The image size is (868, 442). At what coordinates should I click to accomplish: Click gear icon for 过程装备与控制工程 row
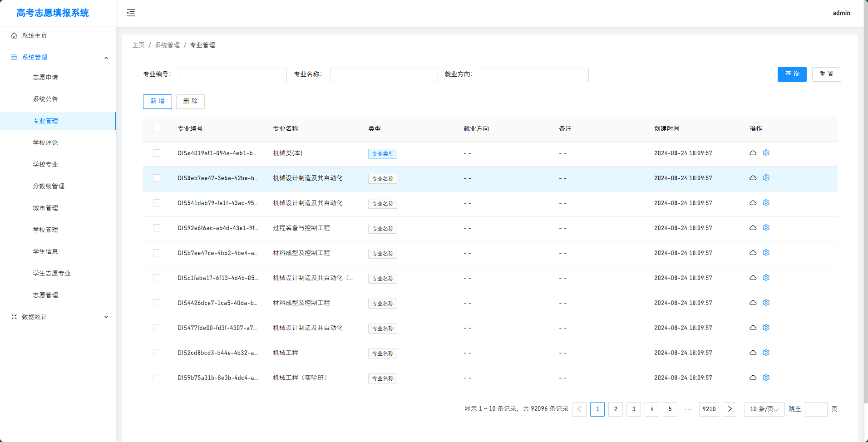click(x=766, y=228)
